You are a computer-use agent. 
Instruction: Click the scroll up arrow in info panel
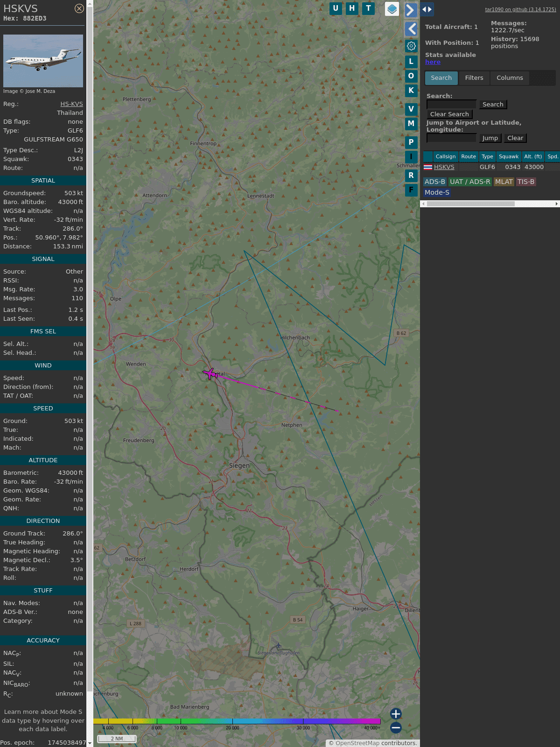90,3
